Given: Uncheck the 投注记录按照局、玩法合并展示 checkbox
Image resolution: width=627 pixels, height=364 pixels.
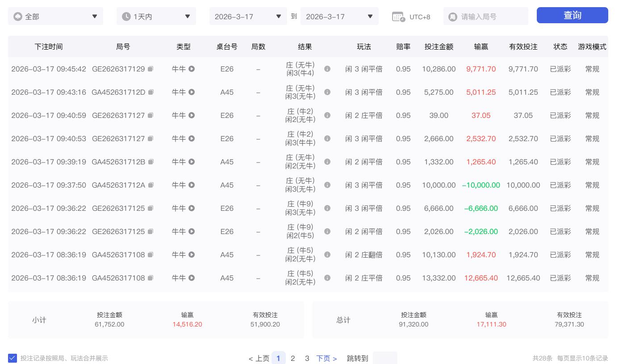Looking at the screenshot, I should pos(12,357).
